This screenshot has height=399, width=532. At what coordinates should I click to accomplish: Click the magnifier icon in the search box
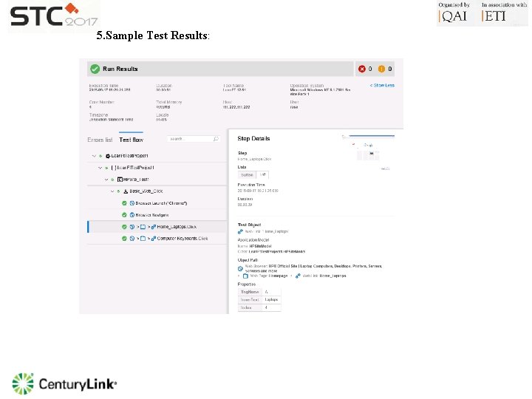[x=216, y=139]
